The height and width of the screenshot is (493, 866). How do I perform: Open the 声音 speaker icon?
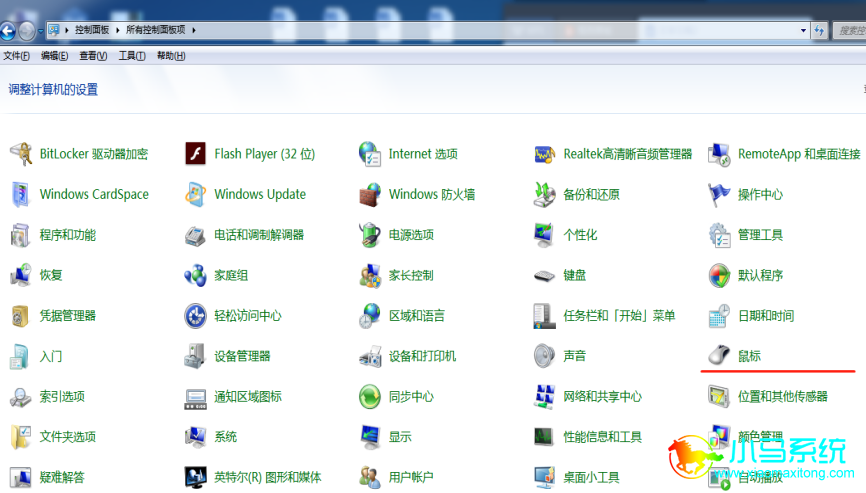click(545, 356)
